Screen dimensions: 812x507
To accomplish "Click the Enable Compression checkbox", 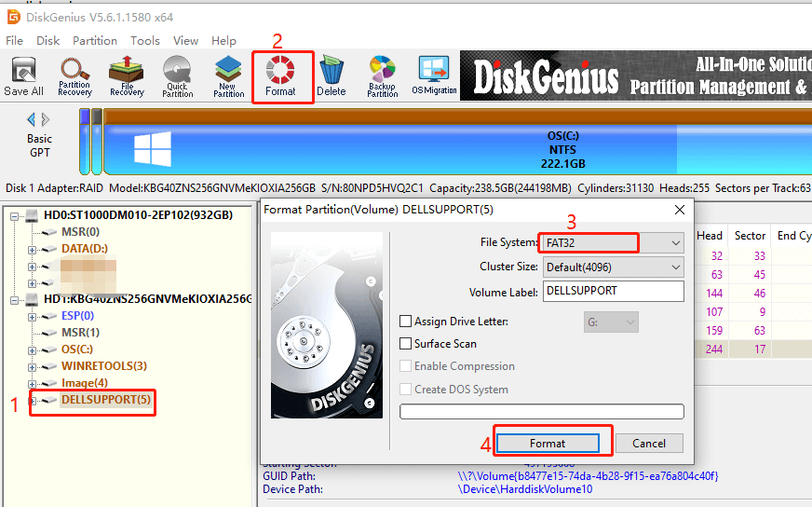I will (x=405, y=366).
